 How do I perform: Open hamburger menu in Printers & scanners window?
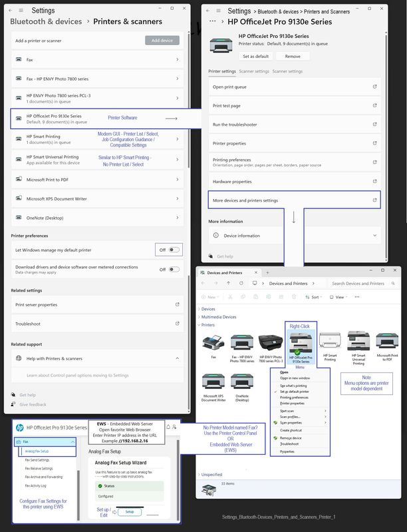click(21, 11)
